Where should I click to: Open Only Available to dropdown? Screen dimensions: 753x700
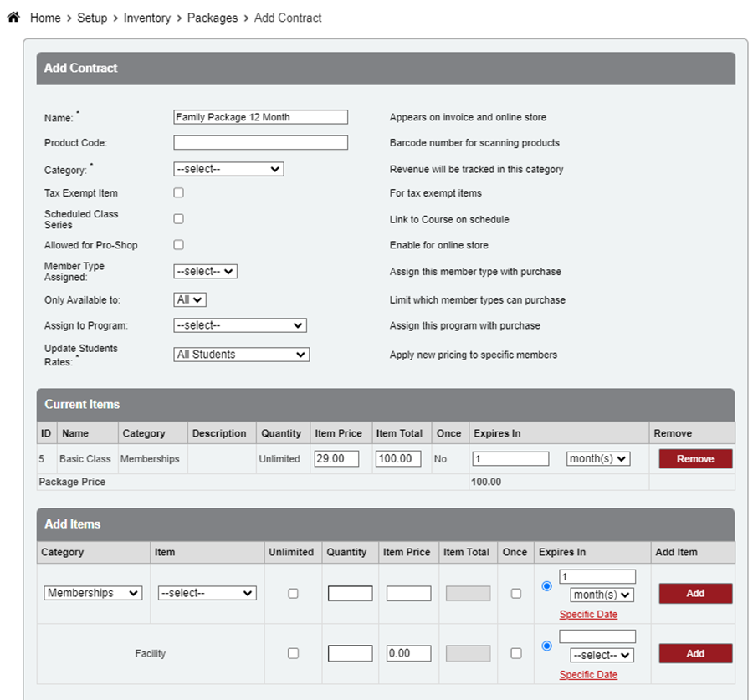tap(190, 299)
